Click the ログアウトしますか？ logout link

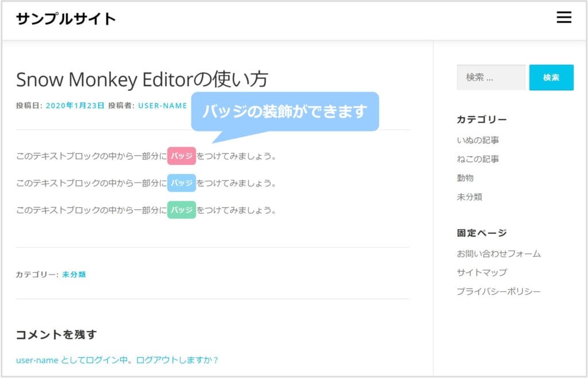[x=177, y=360]
